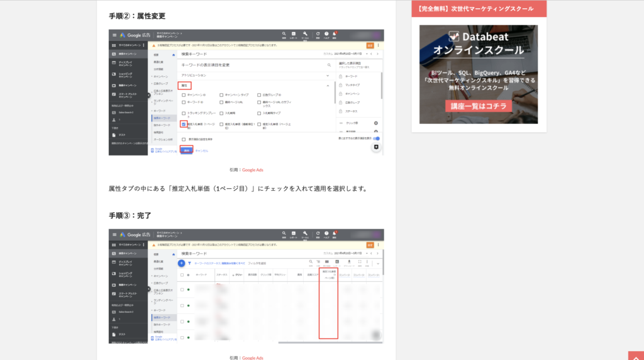
Task: Click the blue 適用 button
Action: 186,150
